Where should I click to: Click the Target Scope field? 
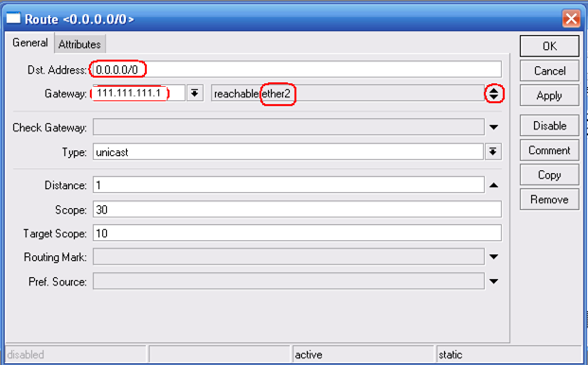pos(297,234)
